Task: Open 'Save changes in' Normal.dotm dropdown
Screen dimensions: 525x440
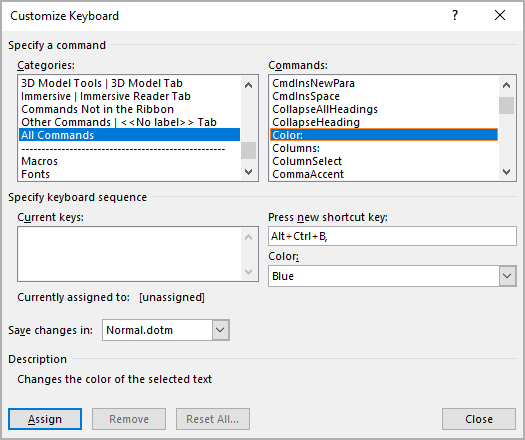Action: [x=166, y=330]
